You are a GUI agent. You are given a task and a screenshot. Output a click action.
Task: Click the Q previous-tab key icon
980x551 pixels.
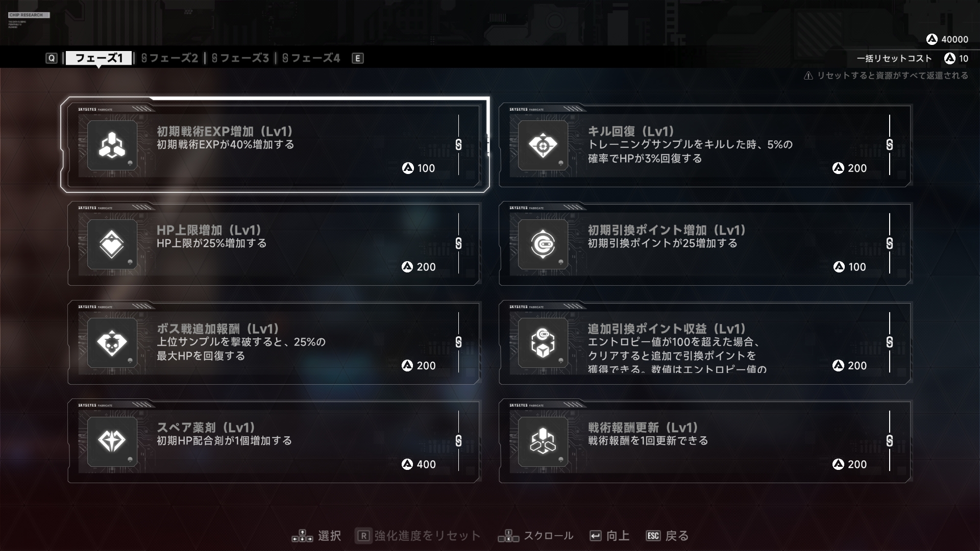(52, 58)
